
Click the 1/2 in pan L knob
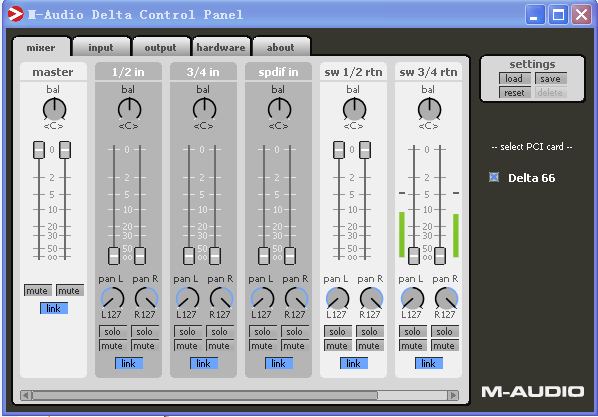pyautogui.click(x=113, y=299)
